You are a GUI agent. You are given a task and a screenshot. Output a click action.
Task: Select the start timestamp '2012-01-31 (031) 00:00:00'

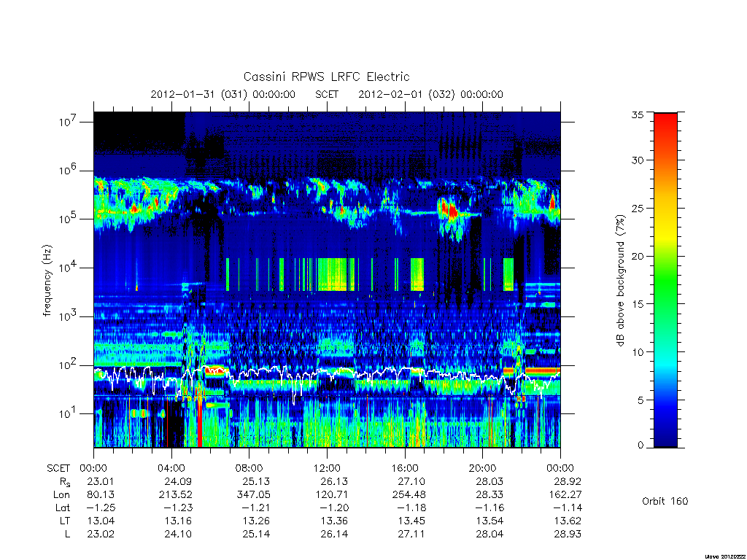coord(223,94)
